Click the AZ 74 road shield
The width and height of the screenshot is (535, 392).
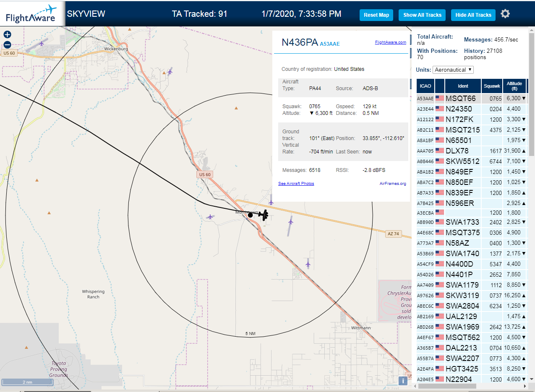click(x=392, y=234)
